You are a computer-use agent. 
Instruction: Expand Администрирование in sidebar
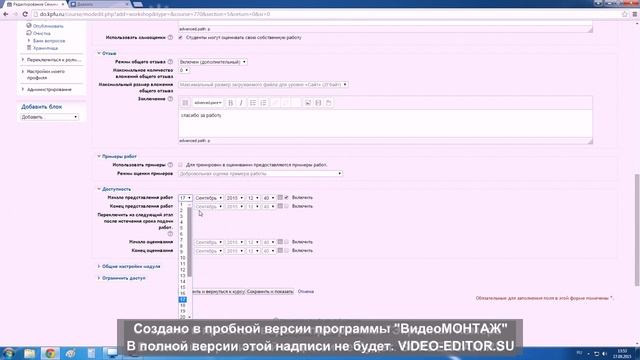[49, 89]
